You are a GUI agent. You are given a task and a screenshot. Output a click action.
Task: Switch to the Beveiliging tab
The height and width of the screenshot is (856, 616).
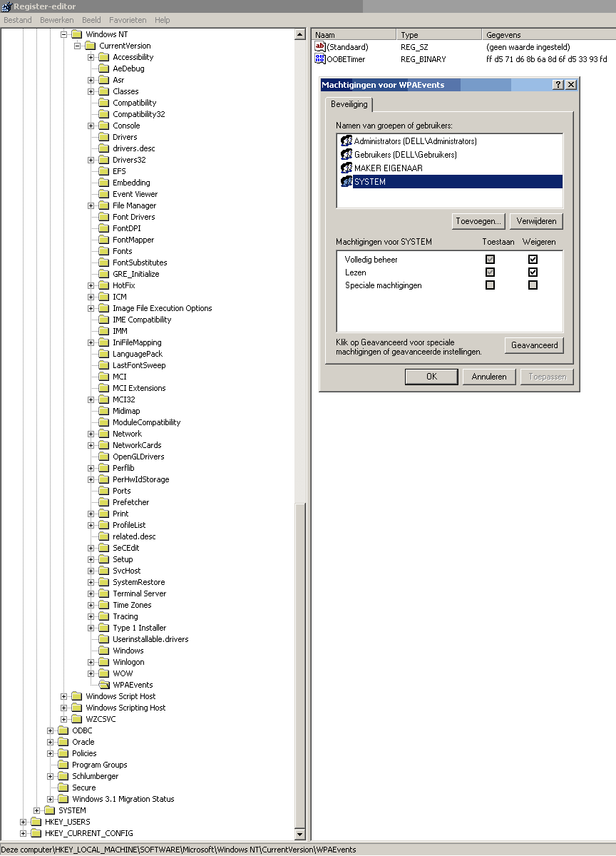[x=349, y=104]
